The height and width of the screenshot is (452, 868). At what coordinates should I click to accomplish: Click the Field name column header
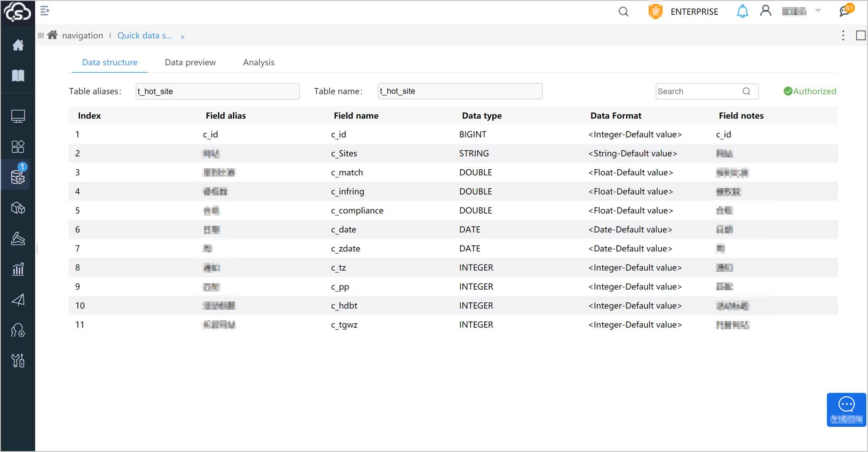click(356, 116)
